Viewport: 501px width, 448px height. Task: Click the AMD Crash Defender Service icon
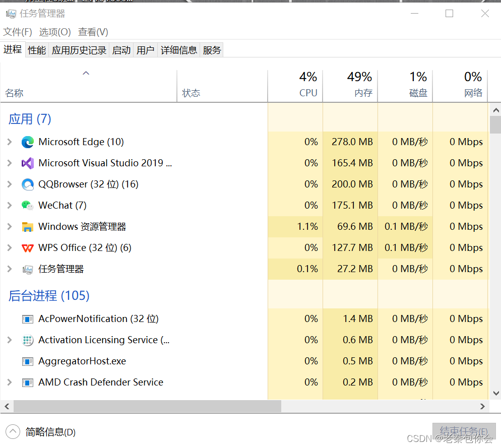pos(28,382)
